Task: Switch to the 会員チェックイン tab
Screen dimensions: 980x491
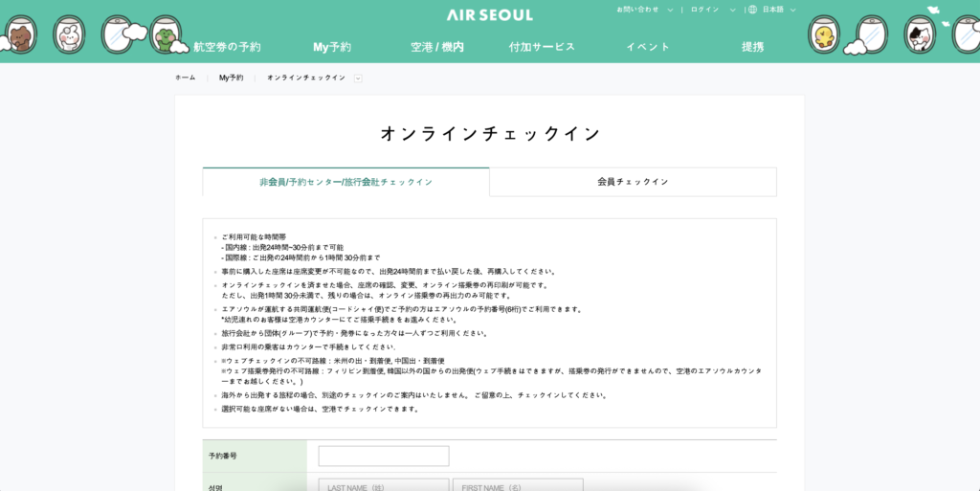Action: click(634, 182)
